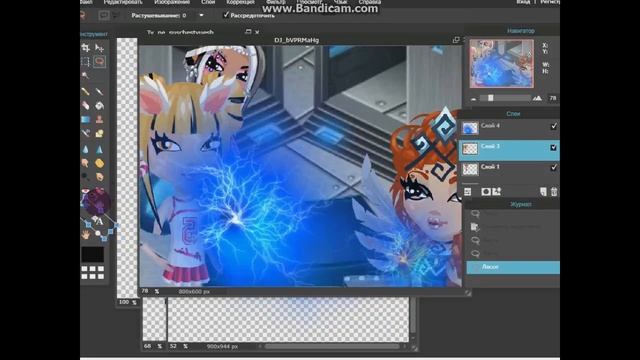Click the 52 % zoom field in bottom window
Viewport: 640px width, 360px height.
tap(173, 346)
